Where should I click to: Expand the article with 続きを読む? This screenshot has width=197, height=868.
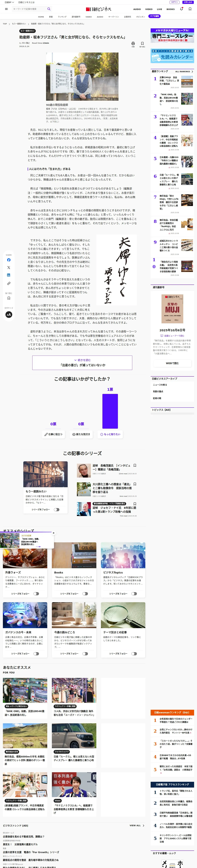(82, 363)
